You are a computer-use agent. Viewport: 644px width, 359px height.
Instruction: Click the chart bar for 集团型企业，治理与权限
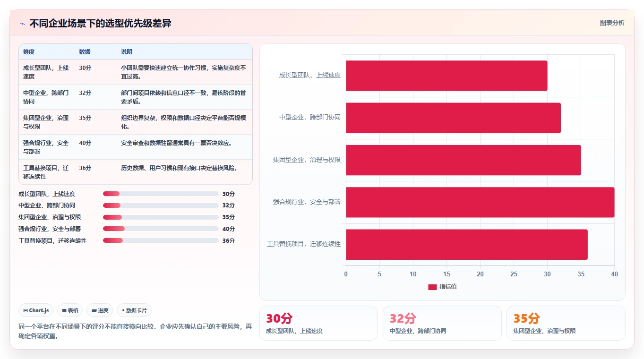[464, 160]
